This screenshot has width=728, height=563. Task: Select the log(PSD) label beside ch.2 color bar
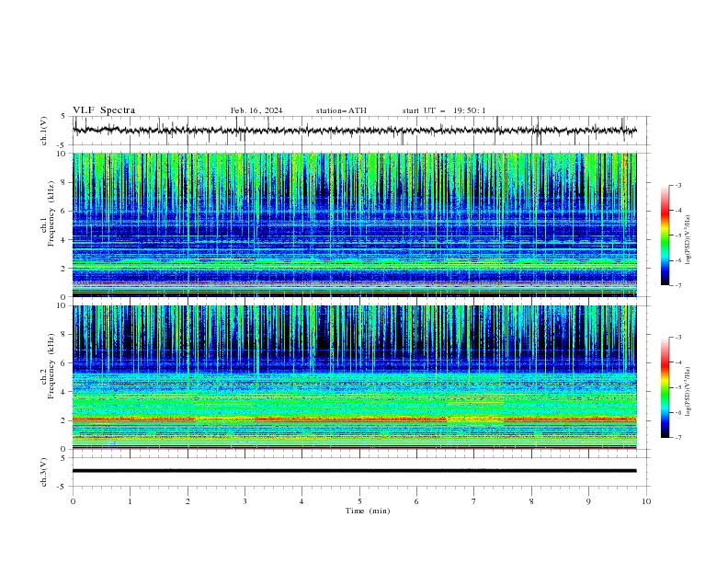(688, 392)
